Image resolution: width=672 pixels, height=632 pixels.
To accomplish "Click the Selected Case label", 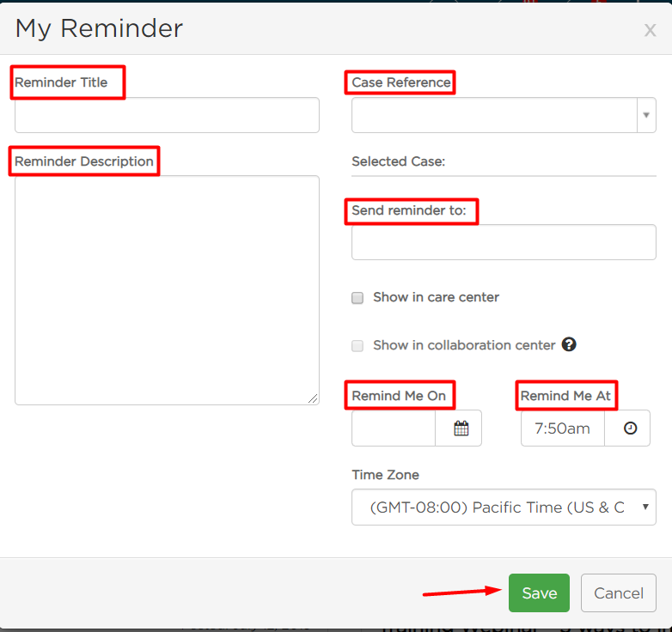I will coord(399,161).
